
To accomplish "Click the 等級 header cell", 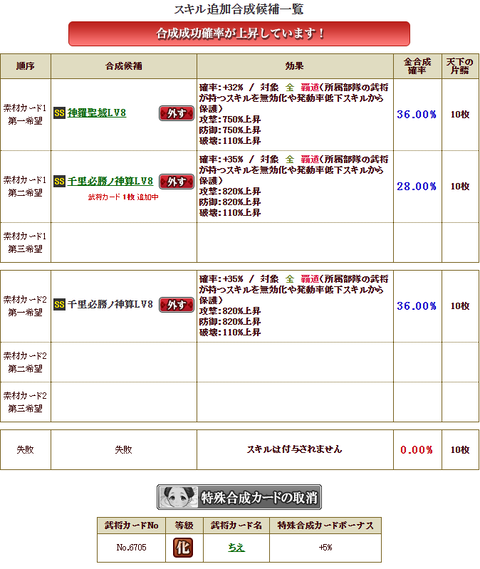I will [x=184, y=526].
